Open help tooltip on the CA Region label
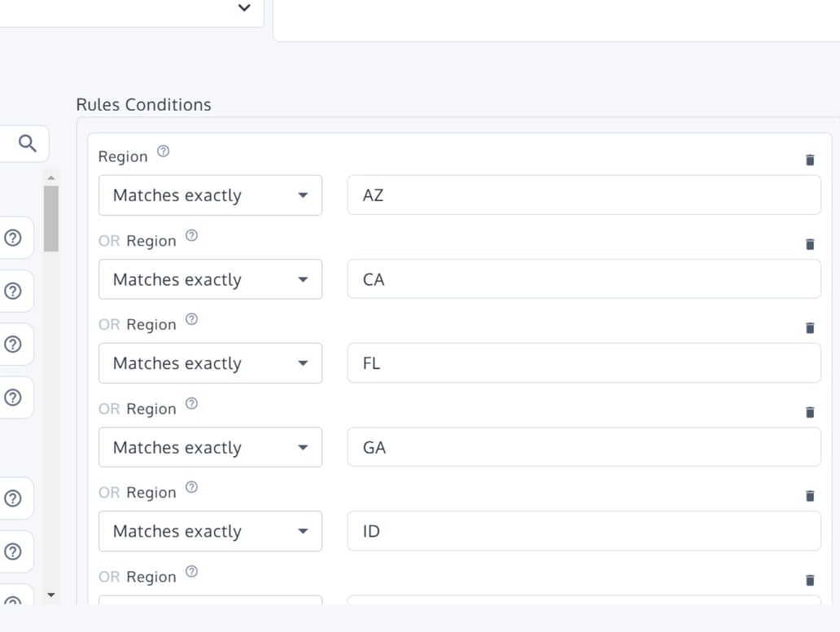840x632 pixels. [x=191, y=235]
